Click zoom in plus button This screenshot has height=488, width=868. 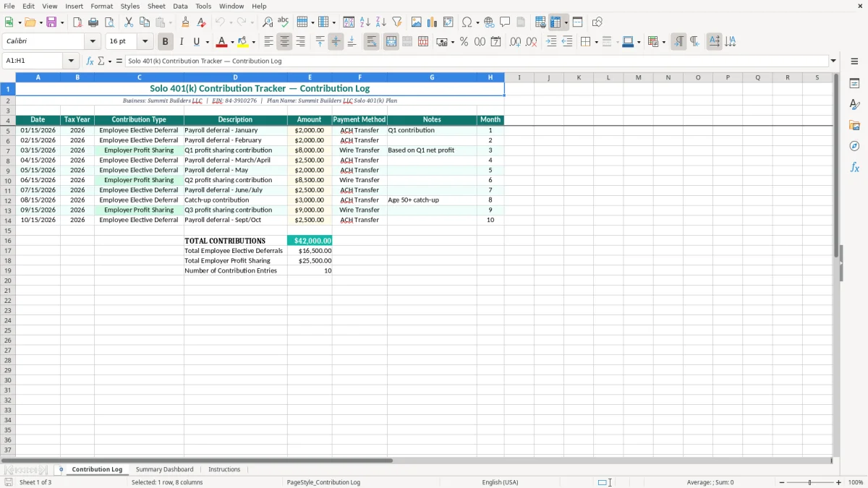(x=839, y=482)
